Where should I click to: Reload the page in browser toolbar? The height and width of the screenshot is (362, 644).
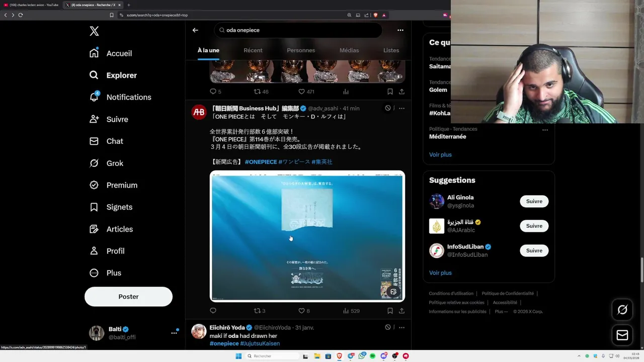pyautogui.click(x=21, y=15)
